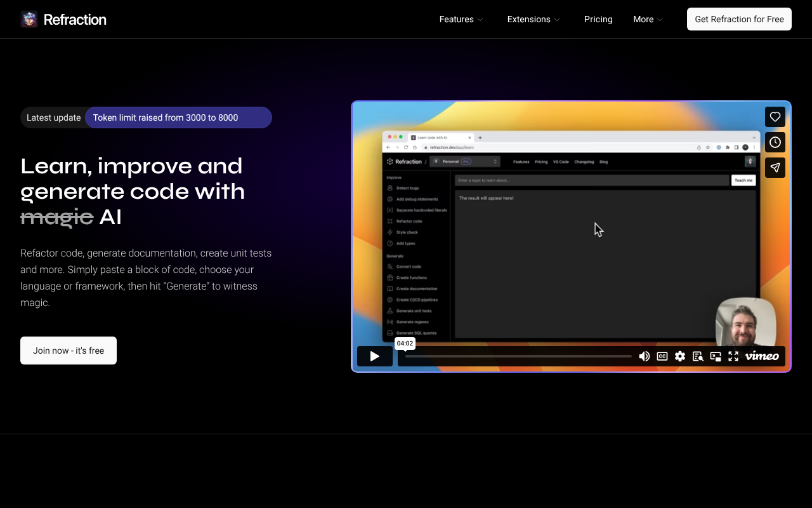Add video to Watch Later clock icon
812x508 pixels.
(x=775, y=142)
